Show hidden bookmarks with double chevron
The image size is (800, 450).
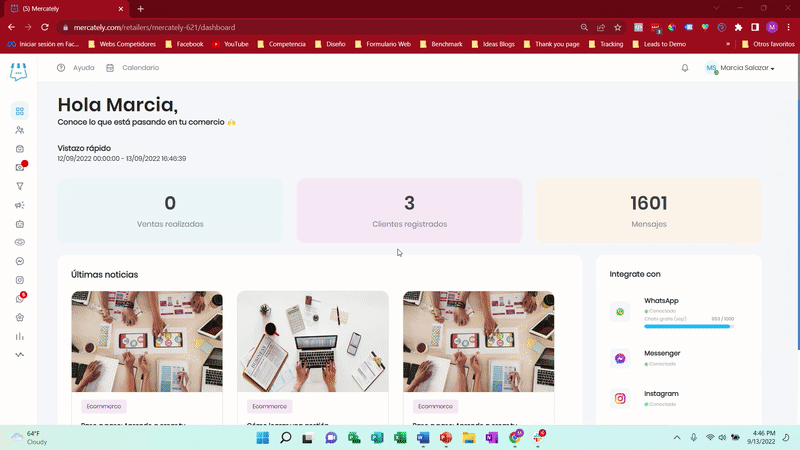tap(741, 44)
